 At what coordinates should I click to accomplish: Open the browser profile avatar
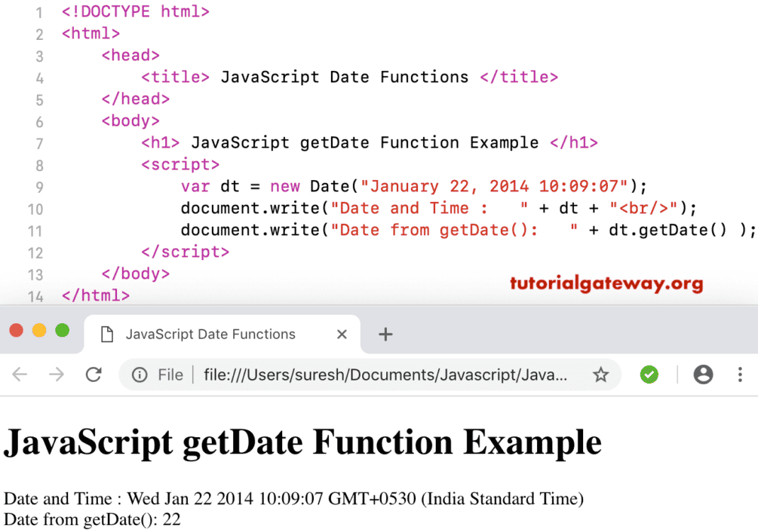tap(703, 375)
